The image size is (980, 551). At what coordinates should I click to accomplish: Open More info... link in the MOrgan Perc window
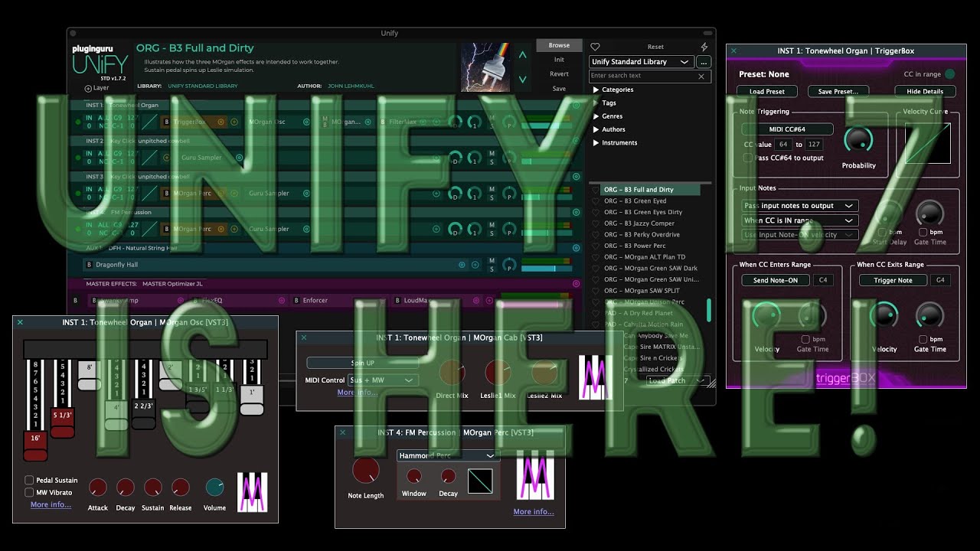pos(534,512)
